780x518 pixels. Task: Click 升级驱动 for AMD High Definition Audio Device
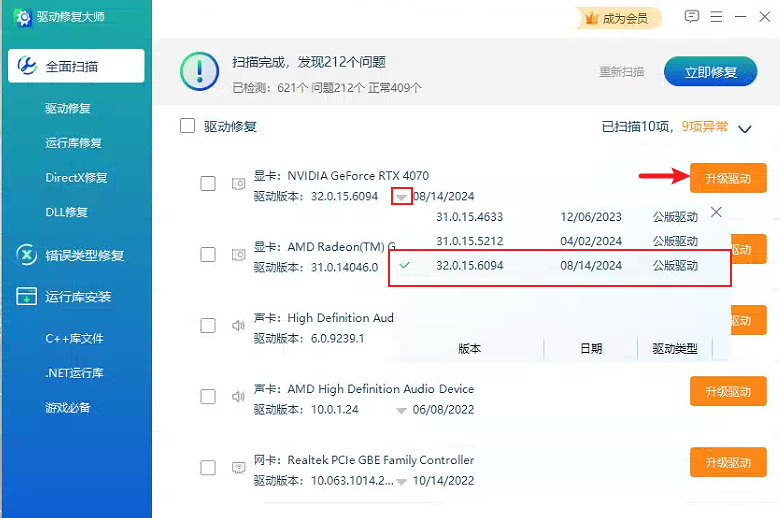pos(728,392)
